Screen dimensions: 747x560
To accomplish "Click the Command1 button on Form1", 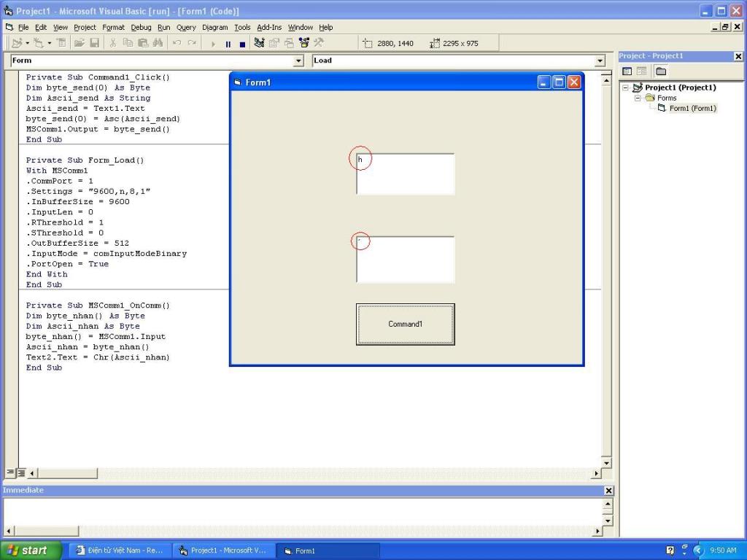I will [405, 324].
